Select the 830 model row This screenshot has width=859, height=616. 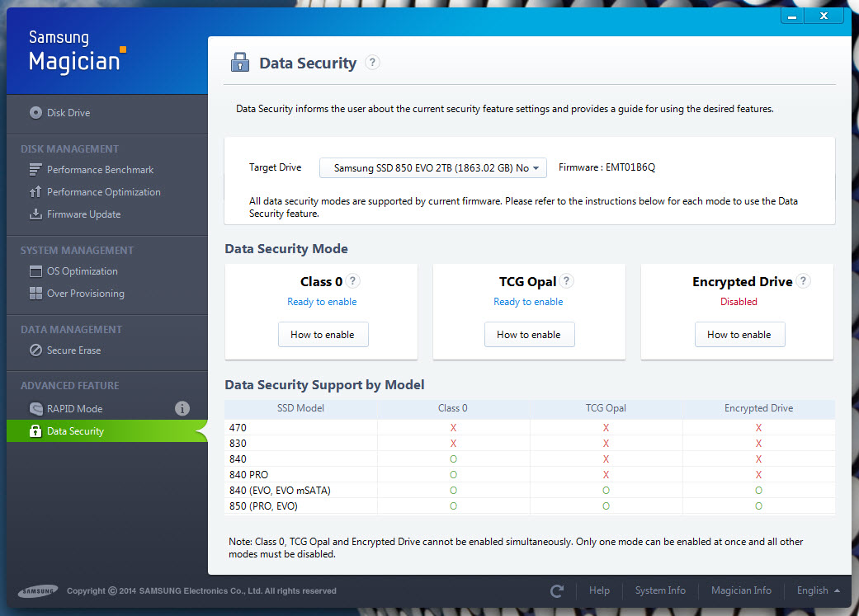[530, 444]
